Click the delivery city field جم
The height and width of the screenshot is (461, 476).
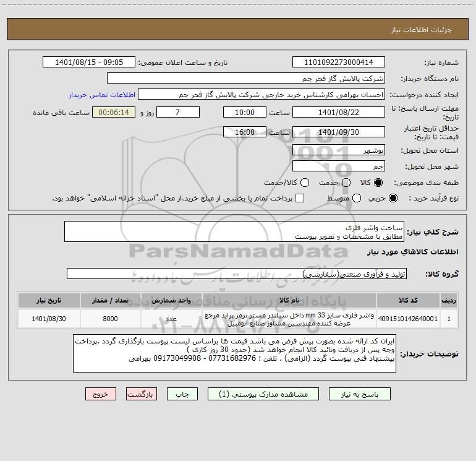(x=339, y=166)
